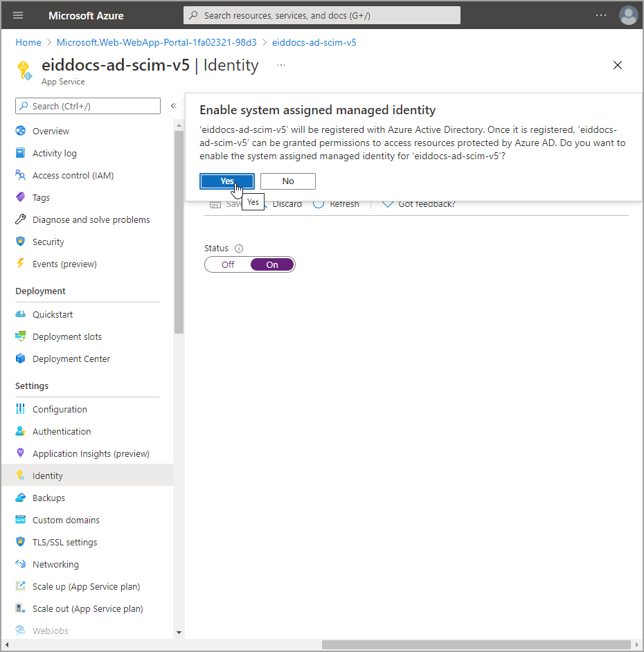
Task: Open Configuration in Settings menu
Action: 60,409
